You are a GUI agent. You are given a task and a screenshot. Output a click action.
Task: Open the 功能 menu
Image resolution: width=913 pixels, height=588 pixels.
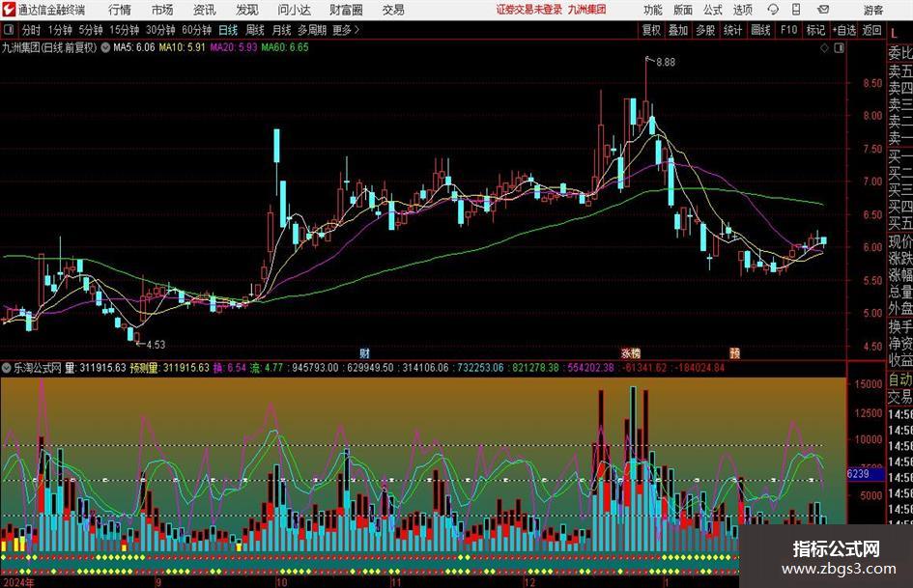click(653, 10)
